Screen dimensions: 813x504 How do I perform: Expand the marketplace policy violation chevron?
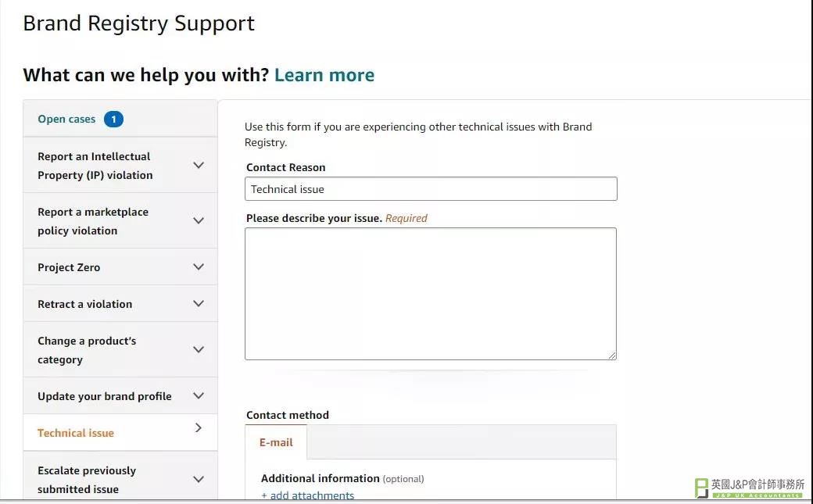(x=199, y=221)
